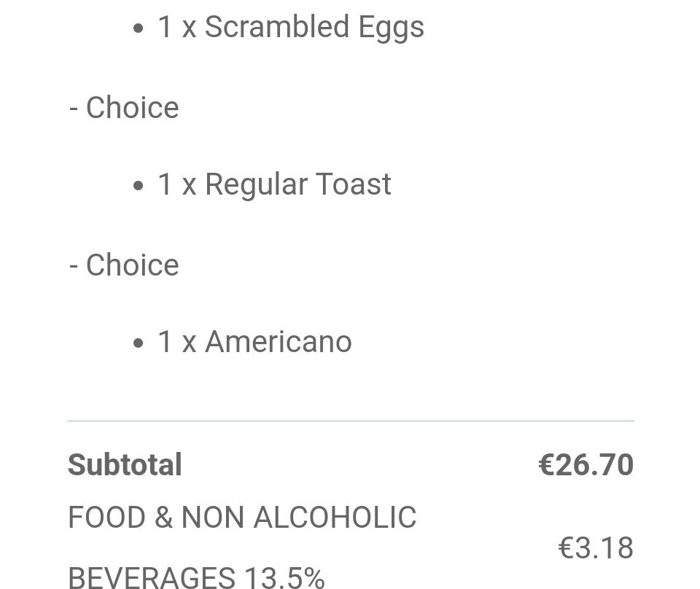Click the bullet beside Americano

(x=139, y=343)
